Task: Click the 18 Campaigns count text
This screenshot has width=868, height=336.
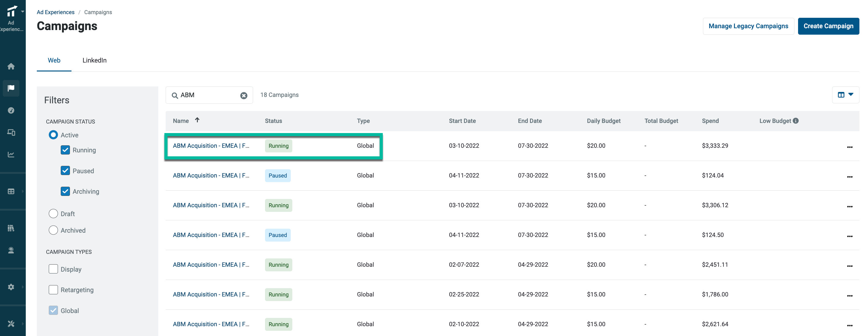Action: pyautogui.click(x=279, y=95)
